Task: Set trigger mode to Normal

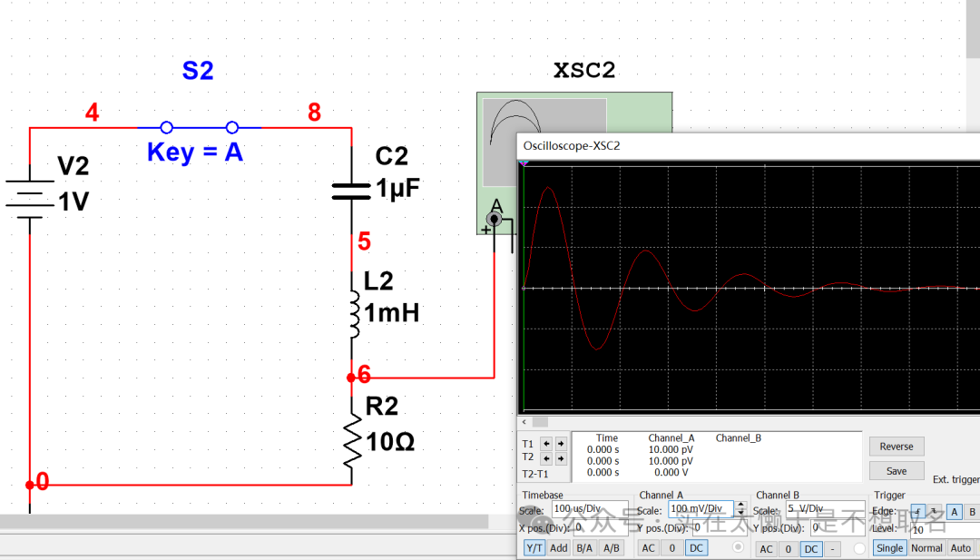Action: (x=926, y=548)
